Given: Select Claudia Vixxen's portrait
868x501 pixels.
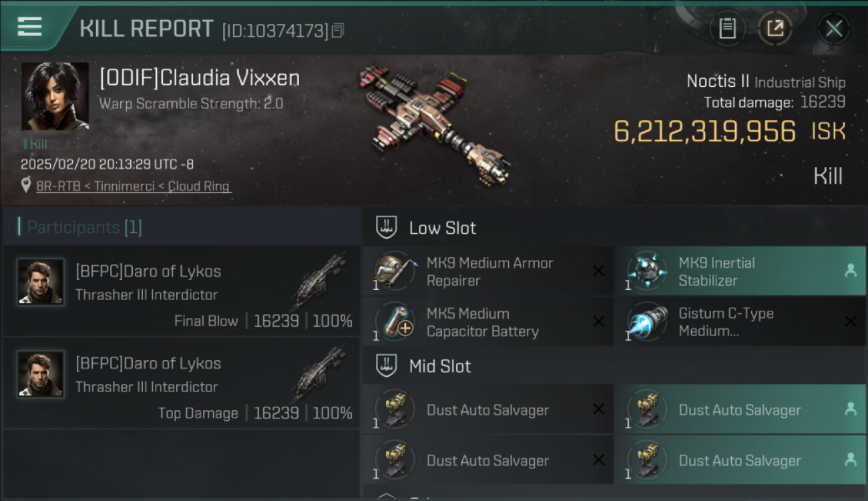Looking at the screenshot, I should 55,96.
